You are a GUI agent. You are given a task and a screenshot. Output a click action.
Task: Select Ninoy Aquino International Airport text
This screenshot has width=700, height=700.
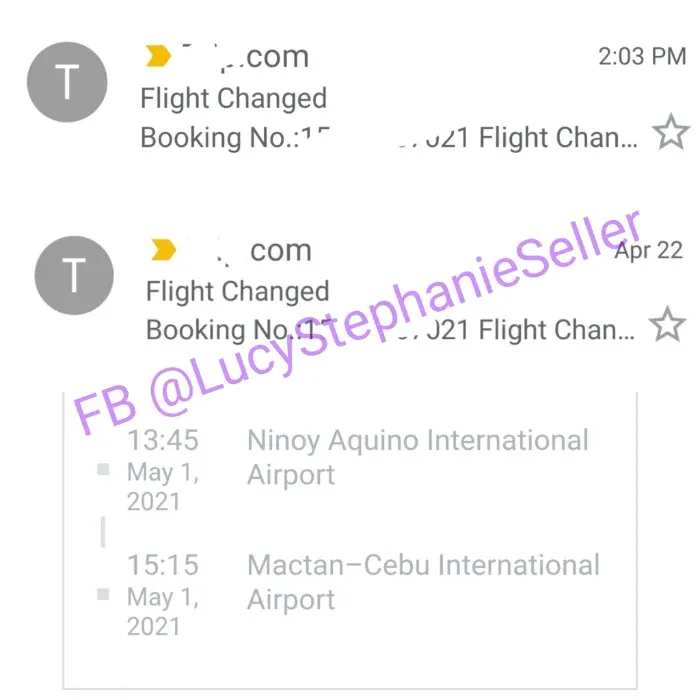click(417, 456)
